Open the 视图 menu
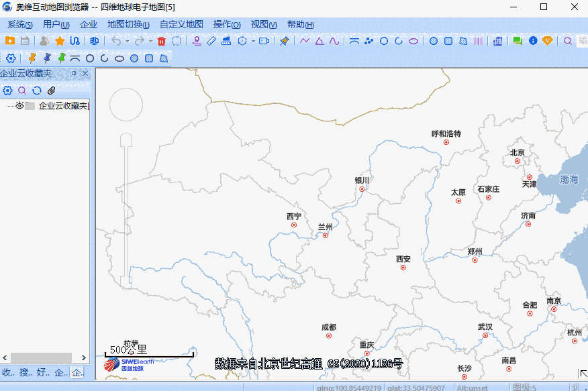 (x=262, y=24)
